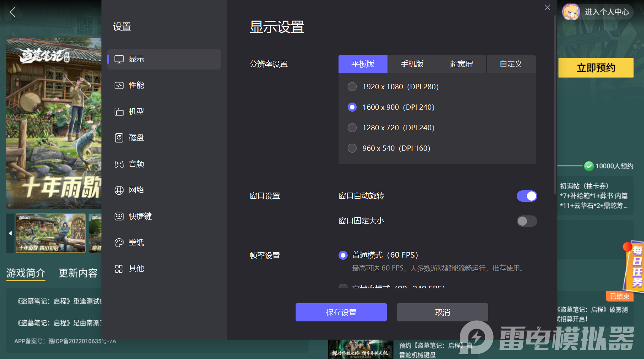Click the 立即预约 reserve button
The width and height of the screenshot is (644, 359).
point(595,68)
